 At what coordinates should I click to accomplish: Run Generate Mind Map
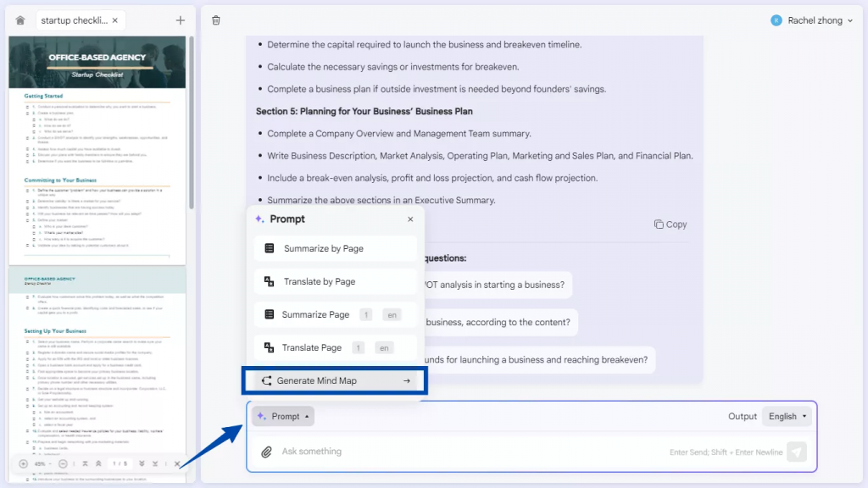(334, 380)
